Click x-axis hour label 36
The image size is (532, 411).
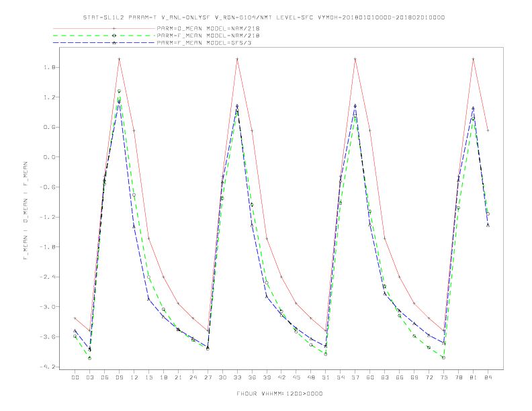[x=252, y=377]
